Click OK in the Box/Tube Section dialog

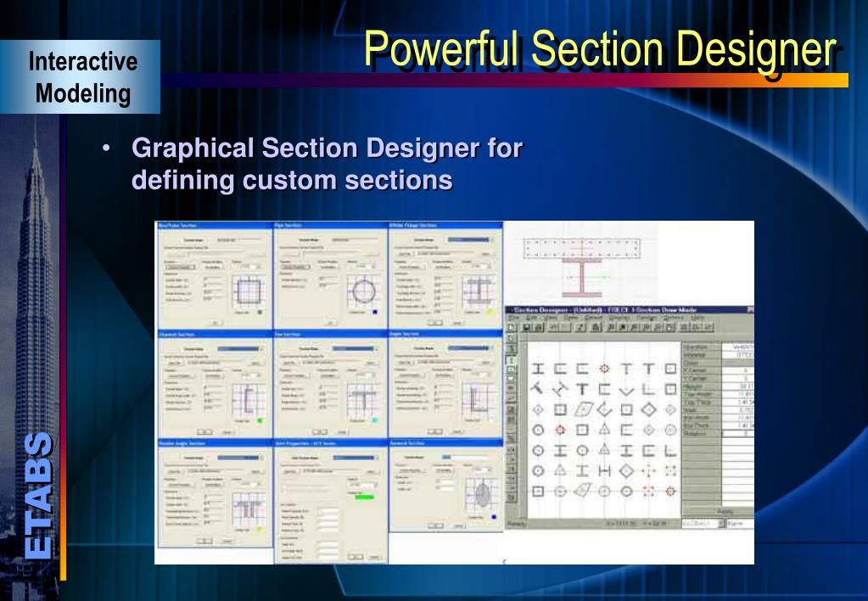click(x=215, y=323)
